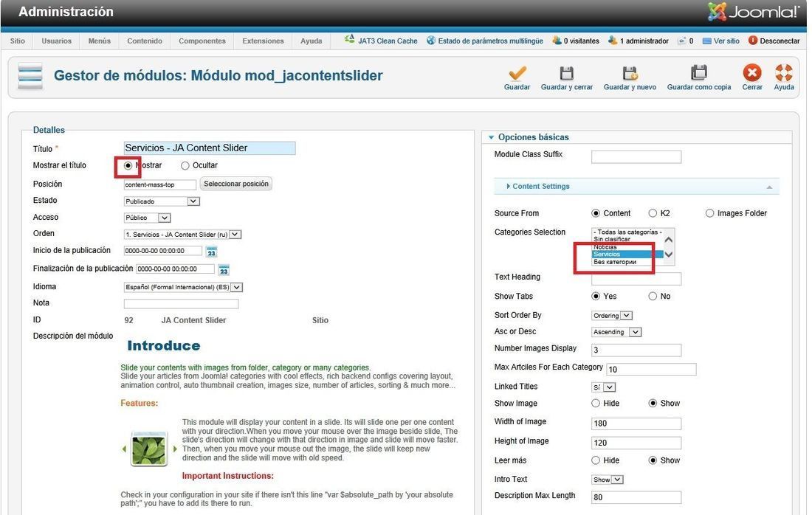
Task: Open the Ayuda lifebuoy icon
Action: point(783,73)
